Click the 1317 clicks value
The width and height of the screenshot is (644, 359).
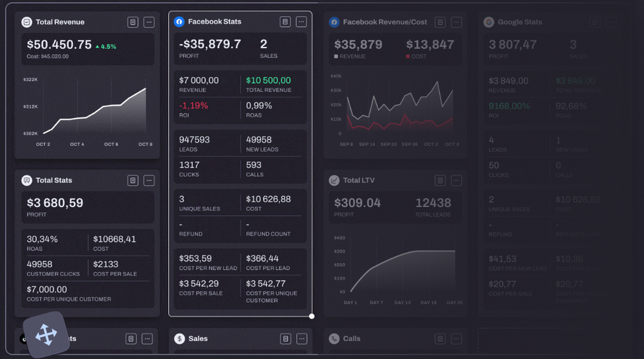[189, 165]
